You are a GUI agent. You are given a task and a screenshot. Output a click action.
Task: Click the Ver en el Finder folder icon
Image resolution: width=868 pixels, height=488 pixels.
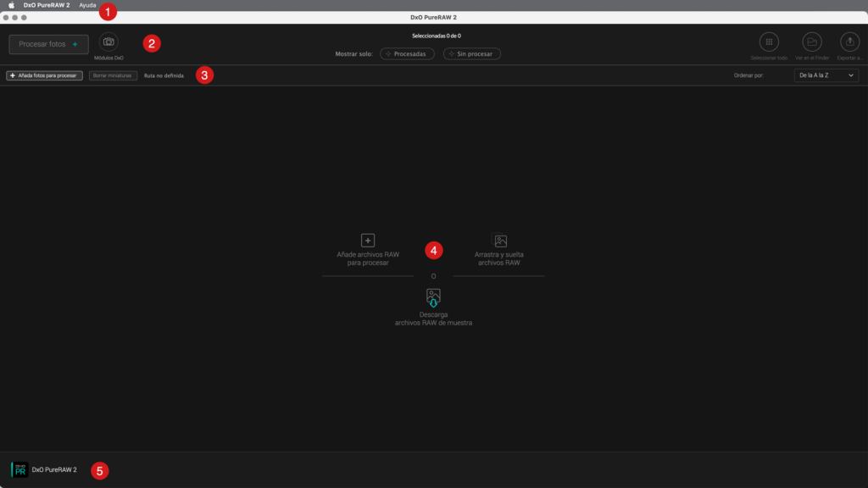tap(812, 42)
